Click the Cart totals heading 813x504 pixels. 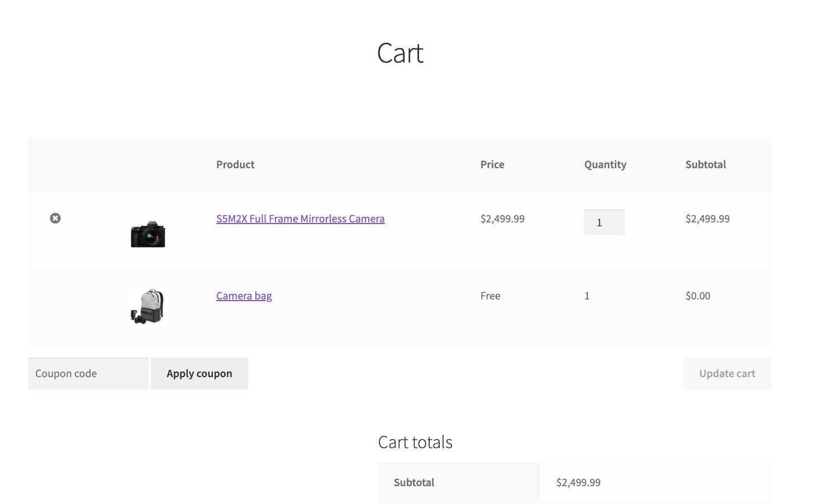point(415,442)
